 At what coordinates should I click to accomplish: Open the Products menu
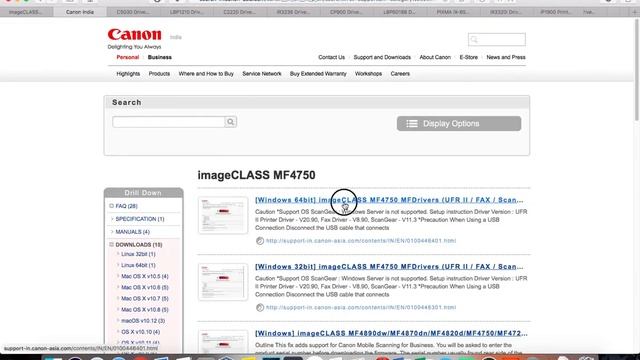(x=159, y=74)
